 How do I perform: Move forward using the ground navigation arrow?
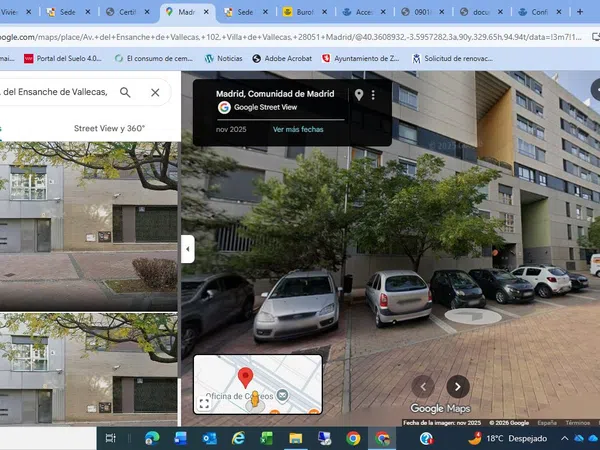473,316
